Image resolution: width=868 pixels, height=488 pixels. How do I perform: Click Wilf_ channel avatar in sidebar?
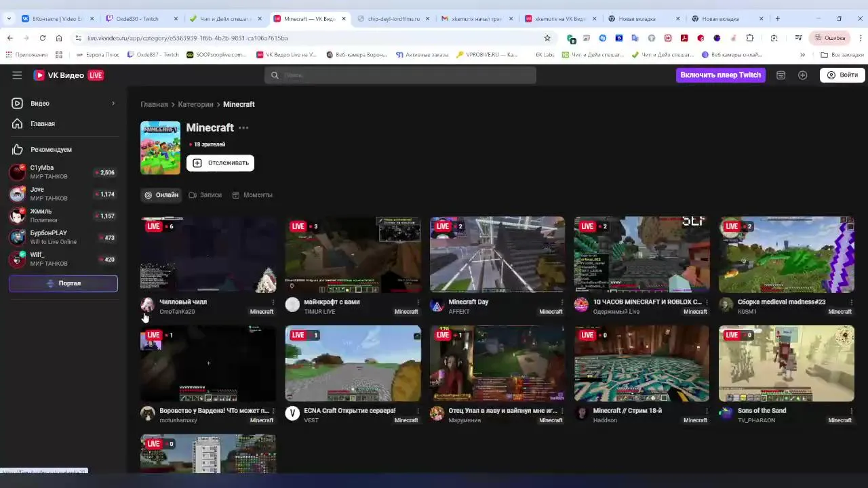point(18,259)
